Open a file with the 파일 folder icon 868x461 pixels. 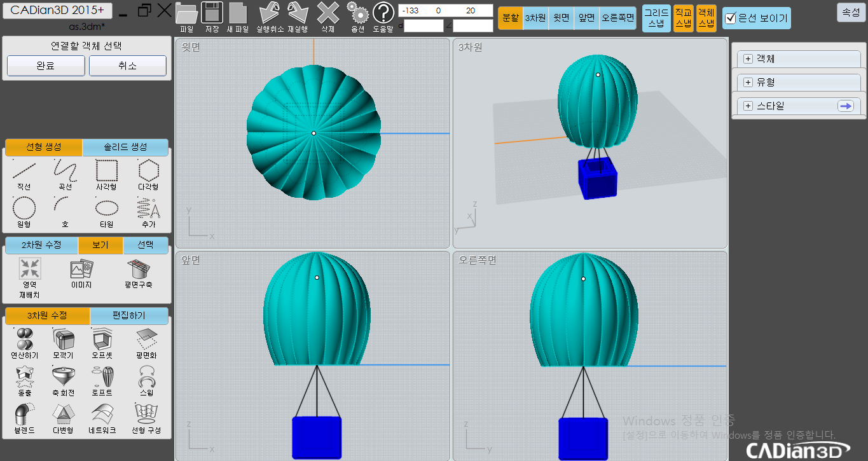tap(186, 14)
